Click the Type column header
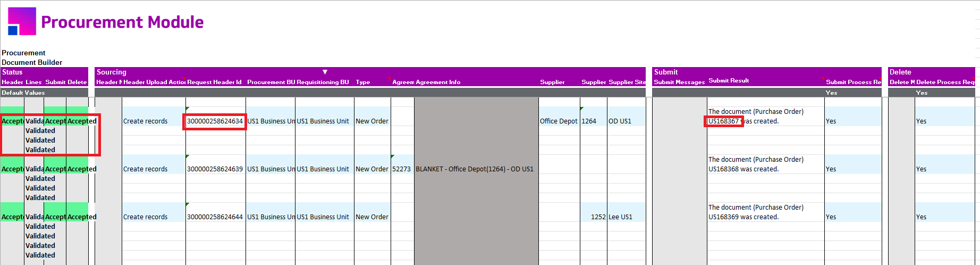Image resolution: width=980 pixels, height=265 pixels. (x=363, y=82)
